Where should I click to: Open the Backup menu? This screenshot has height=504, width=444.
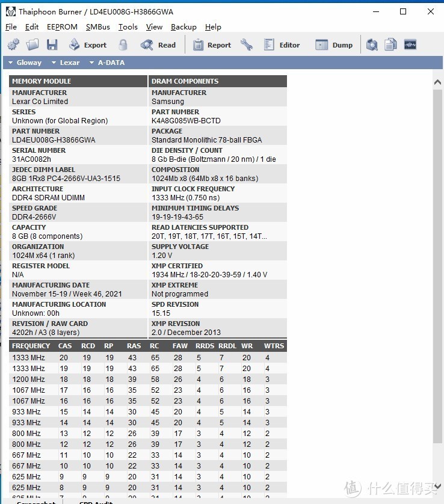tap(183, 27)
